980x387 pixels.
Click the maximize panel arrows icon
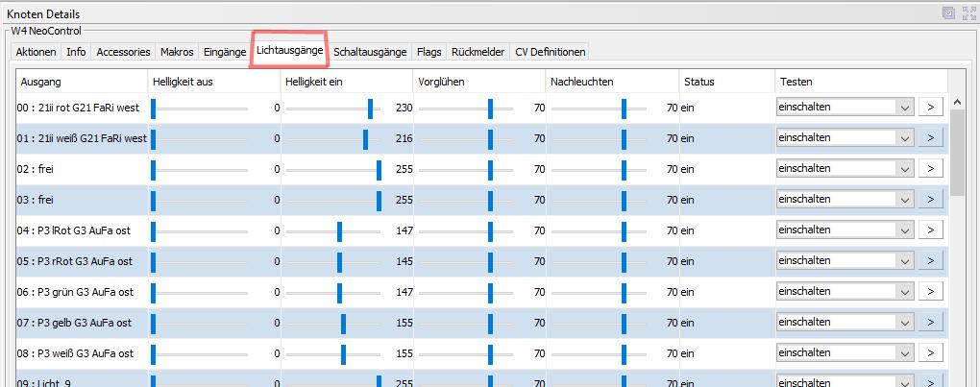(x=967, y=12)
